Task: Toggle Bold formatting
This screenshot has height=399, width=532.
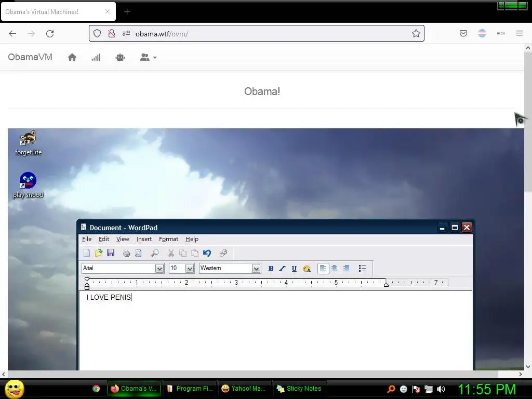Action: (x=271, y=269)
